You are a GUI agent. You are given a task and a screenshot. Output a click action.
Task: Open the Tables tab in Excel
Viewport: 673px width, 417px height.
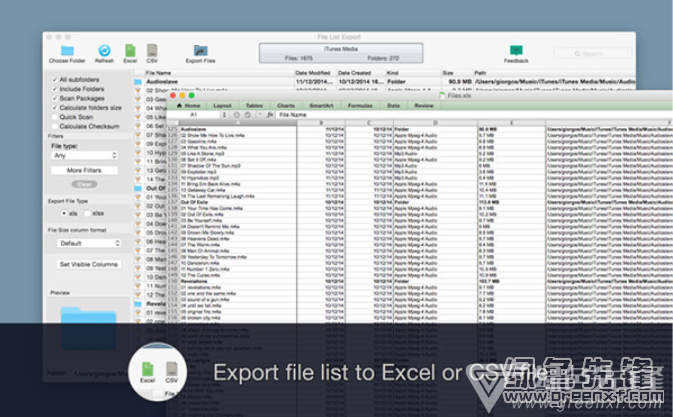[254, 106]
